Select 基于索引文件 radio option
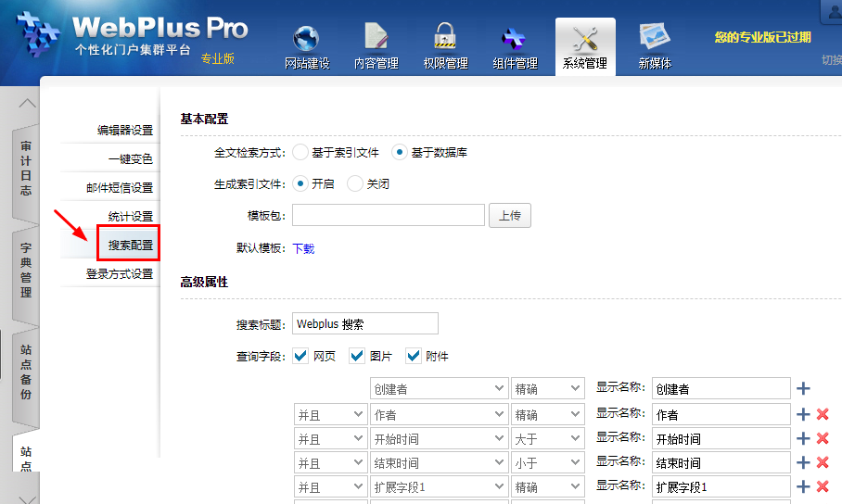The image size is (842, 504). 300,152
